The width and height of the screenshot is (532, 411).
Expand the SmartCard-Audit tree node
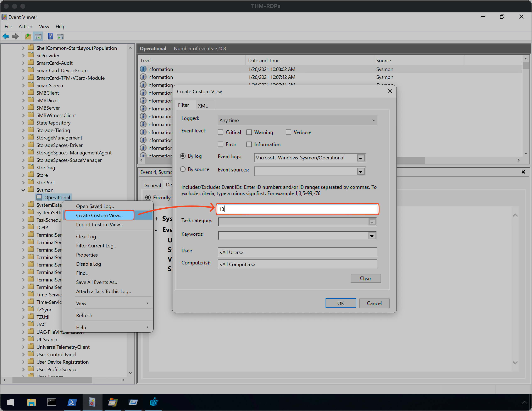(23, 63)
